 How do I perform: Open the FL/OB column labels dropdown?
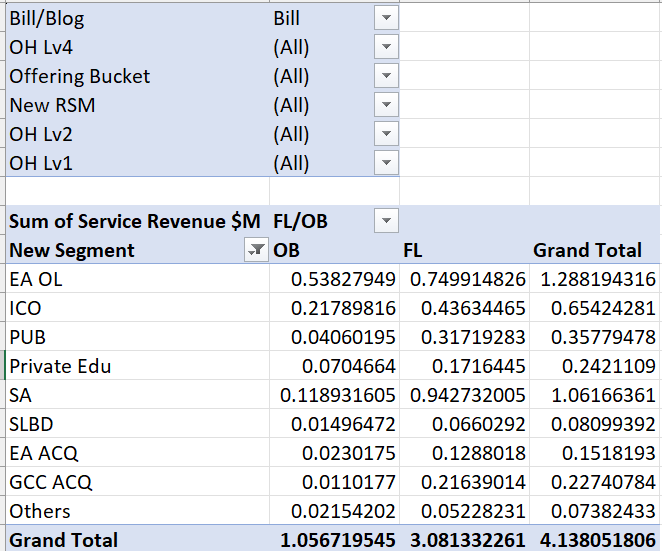(x=386, y=221)
